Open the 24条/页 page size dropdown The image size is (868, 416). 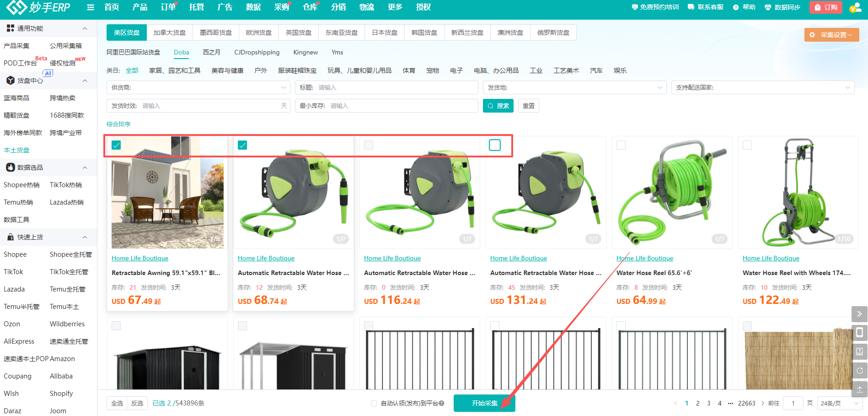coord(839,403)
